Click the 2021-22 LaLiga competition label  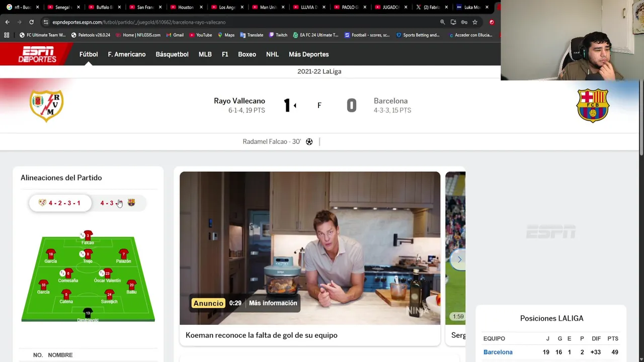tap(319, 71)
